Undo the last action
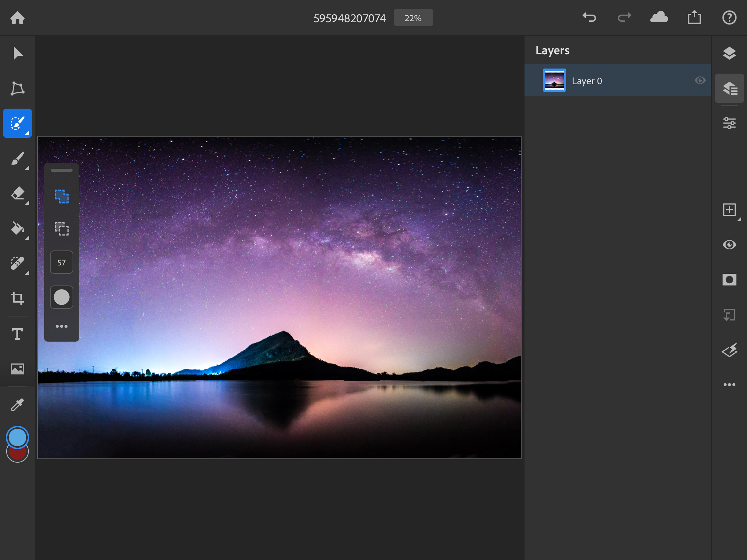The image size is (747, 560). click(589, 17)
